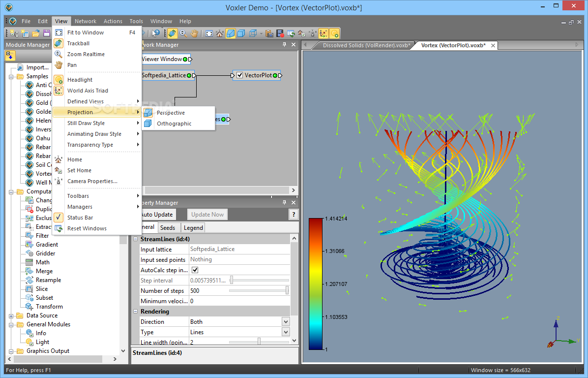Viewport: 588px width, 378px height.
Task: Toggle the Status Bar menu checkmark
Action: coord(59,218)
